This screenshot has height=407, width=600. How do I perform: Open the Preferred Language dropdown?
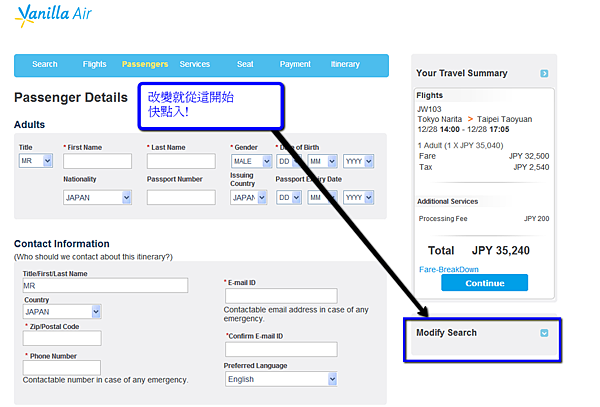click(x=281, y=379)
